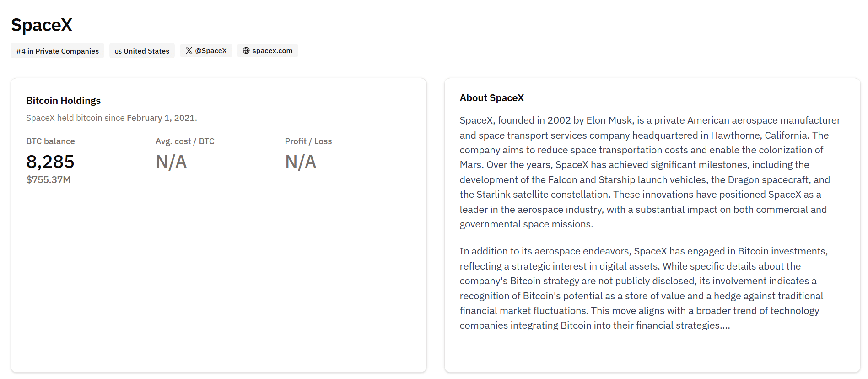This screenshot has height=379, width=868.
Task: Click the 'Bitcoin Holdings' card heading
Action: pyautogui.click(x=63, y=100)
